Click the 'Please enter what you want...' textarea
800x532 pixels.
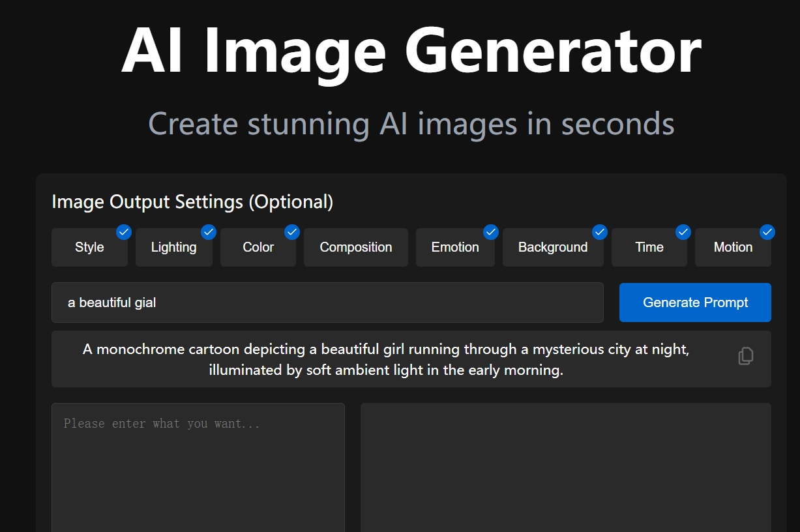tap(198, 467)
